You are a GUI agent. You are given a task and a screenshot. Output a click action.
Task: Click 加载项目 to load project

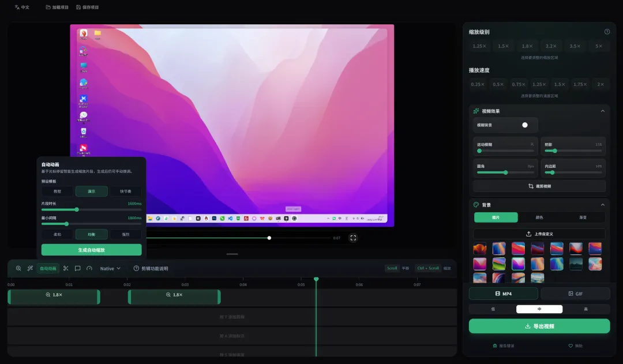[x=57, y=7]
